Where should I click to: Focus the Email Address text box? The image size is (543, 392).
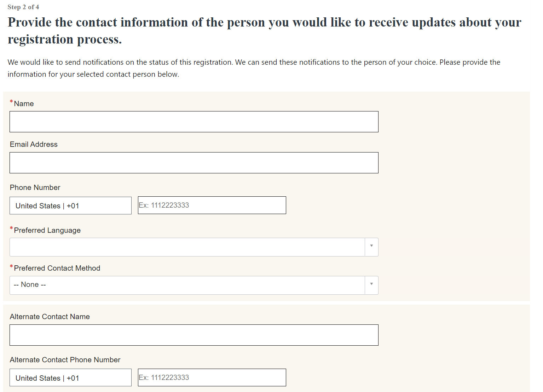[194, 163]
